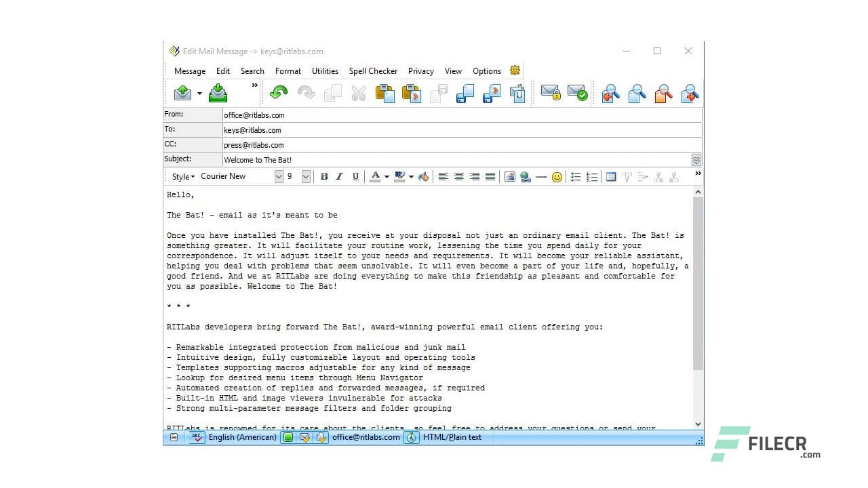Expand the formatting toolbar overflow chevron
Viewport: 868px width, 488px height.
698,174
